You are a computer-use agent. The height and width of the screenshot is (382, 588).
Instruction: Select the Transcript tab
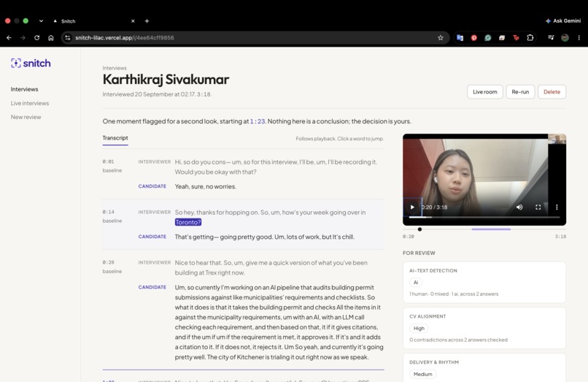pos(115,138)
